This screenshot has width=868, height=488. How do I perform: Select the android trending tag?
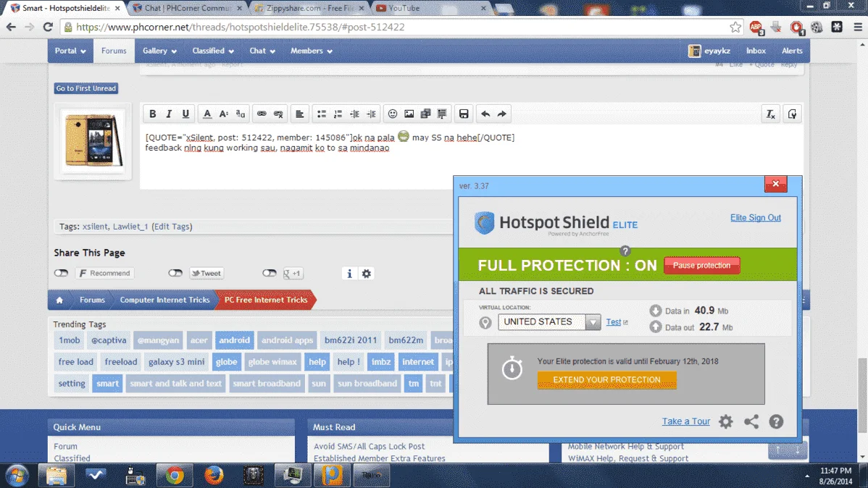(x=234, y=340)
